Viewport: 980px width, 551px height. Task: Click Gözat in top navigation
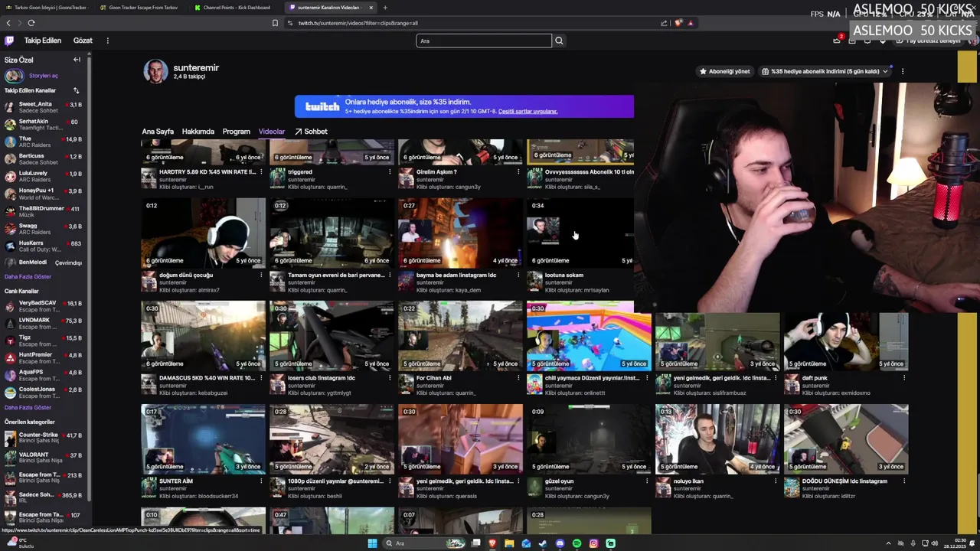[83, 41]
